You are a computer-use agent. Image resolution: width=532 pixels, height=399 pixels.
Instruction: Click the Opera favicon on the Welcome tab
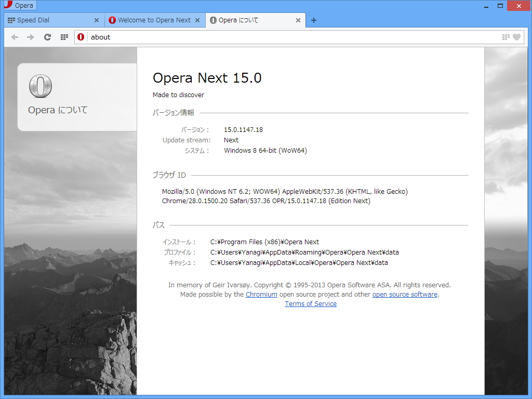[x=112, y=20]
